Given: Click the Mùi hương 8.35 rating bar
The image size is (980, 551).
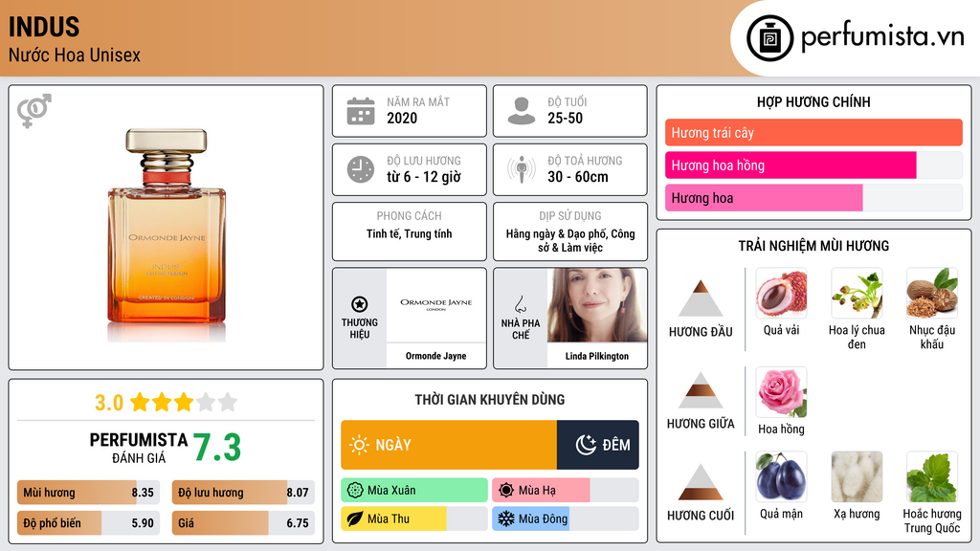Looking at the screenshot, I should (x=89, y=493).
